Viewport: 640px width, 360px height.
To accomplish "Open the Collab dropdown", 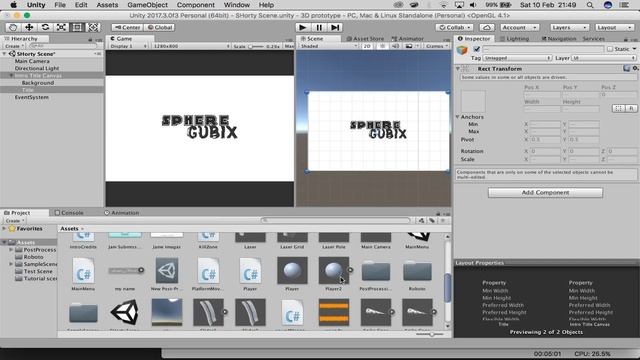I will pos(454,27).
